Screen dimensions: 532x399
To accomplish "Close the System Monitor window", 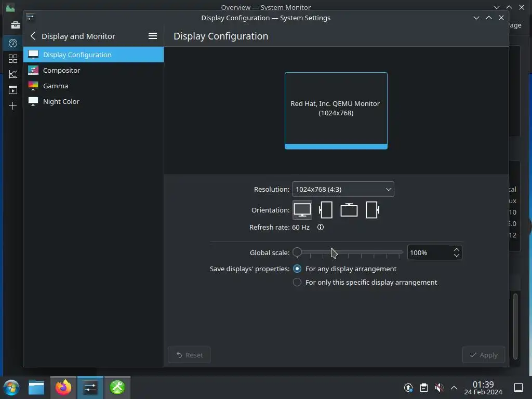I will [522, 7].
